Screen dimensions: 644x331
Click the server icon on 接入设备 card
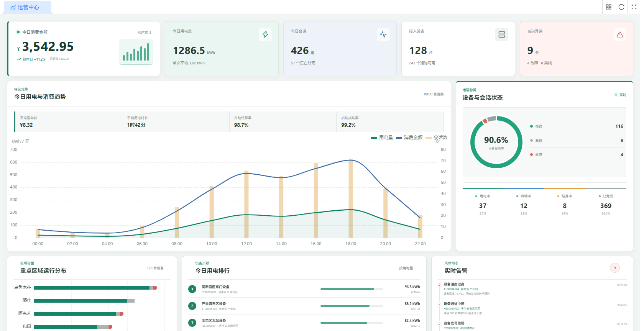pyautogui.click(x=502, y=34)
